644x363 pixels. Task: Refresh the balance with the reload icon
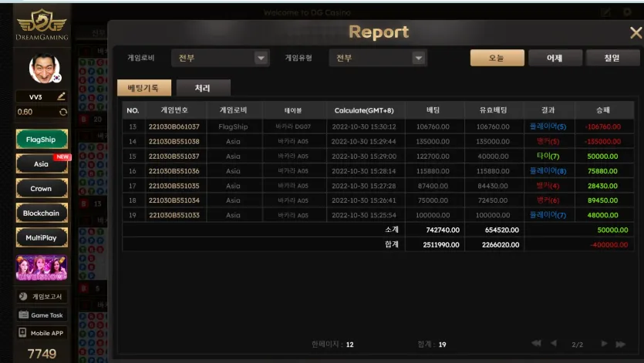pyautogui.click(x=63, y=112)
